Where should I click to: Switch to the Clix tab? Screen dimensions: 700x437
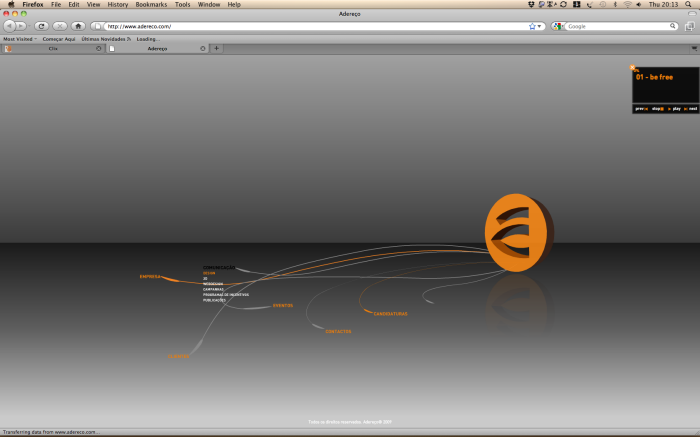pyautogui.click(x=53, y=48)
